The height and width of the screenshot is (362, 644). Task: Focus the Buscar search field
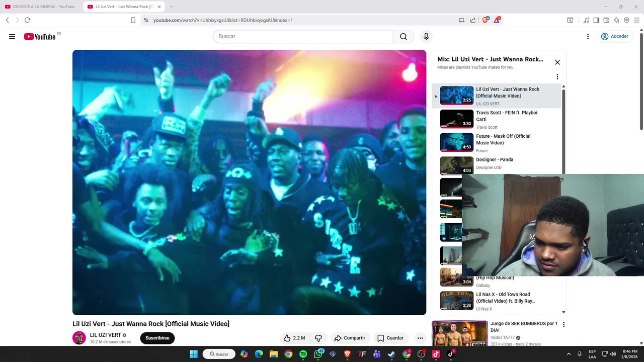[303, 36]
